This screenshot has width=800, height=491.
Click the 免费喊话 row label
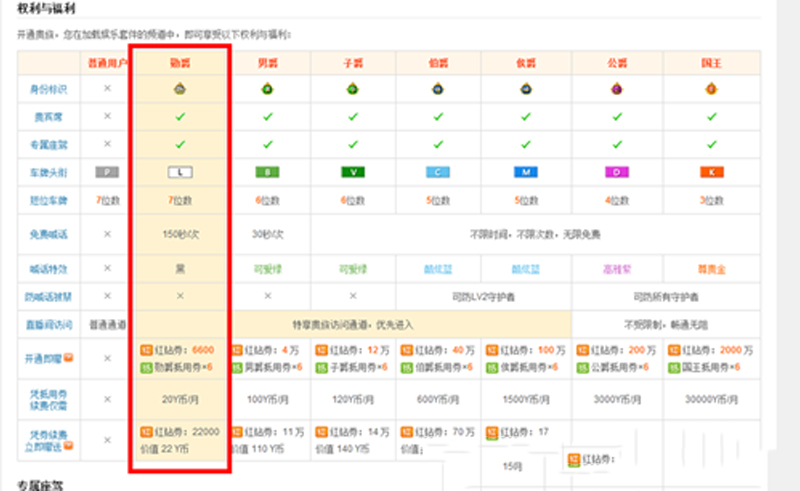point(48,235)
